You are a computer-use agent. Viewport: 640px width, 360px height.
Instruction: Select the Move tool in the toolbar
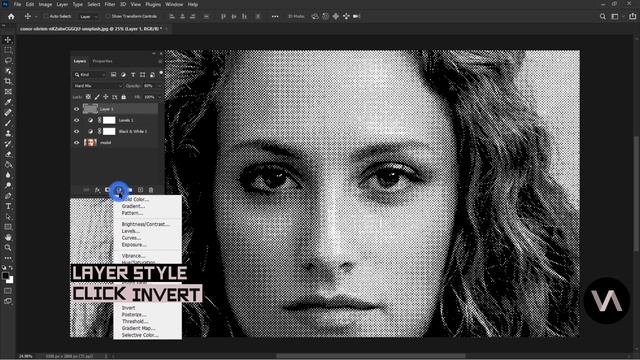tap(8, 40)
